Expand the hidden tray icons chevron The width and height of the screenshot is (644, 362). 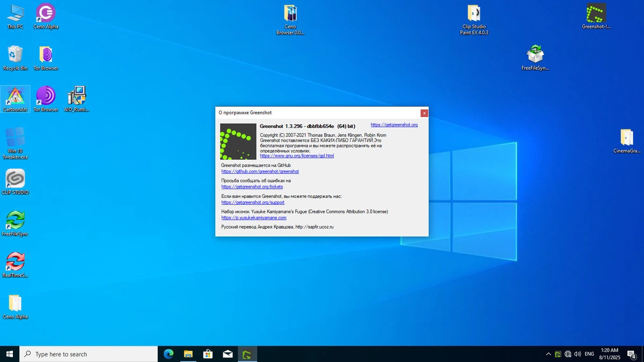click(548, 354)
